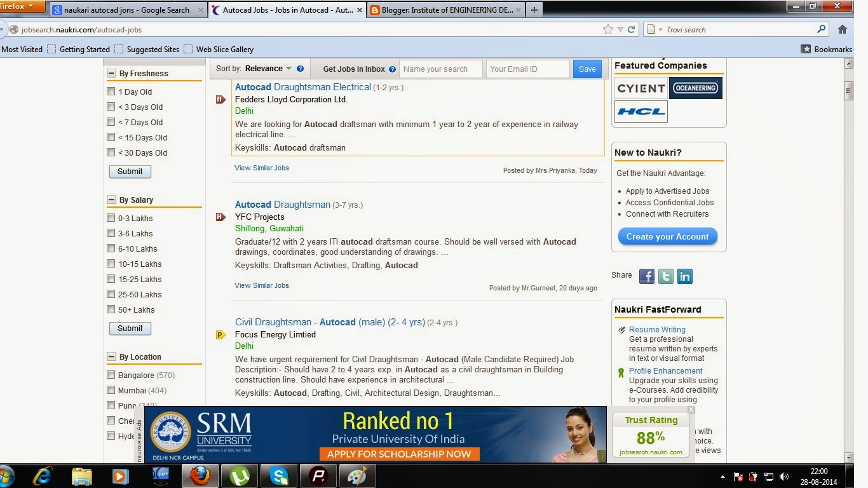
Task: Close the SRM University ad banner
Action: point(691,410)
